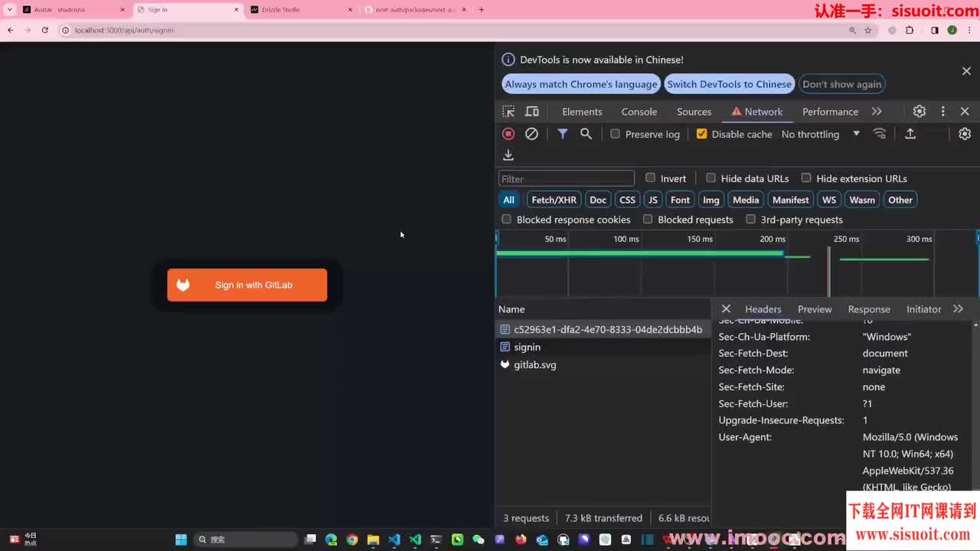The image size is (980, 551).
Task: Open the network conditions Wi-Fi icon
Action: pyautogui.click(x=880, y=134)
